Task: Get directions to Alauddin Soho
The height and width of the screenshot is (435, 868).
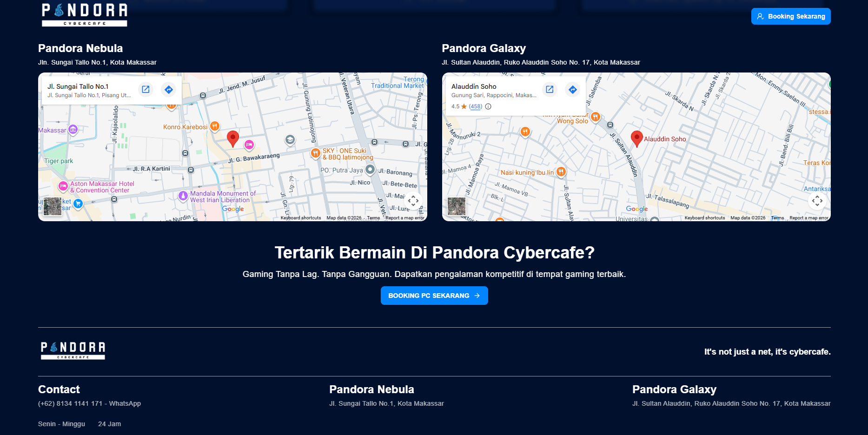Action: pyautogui.click(x=573, y=89)
